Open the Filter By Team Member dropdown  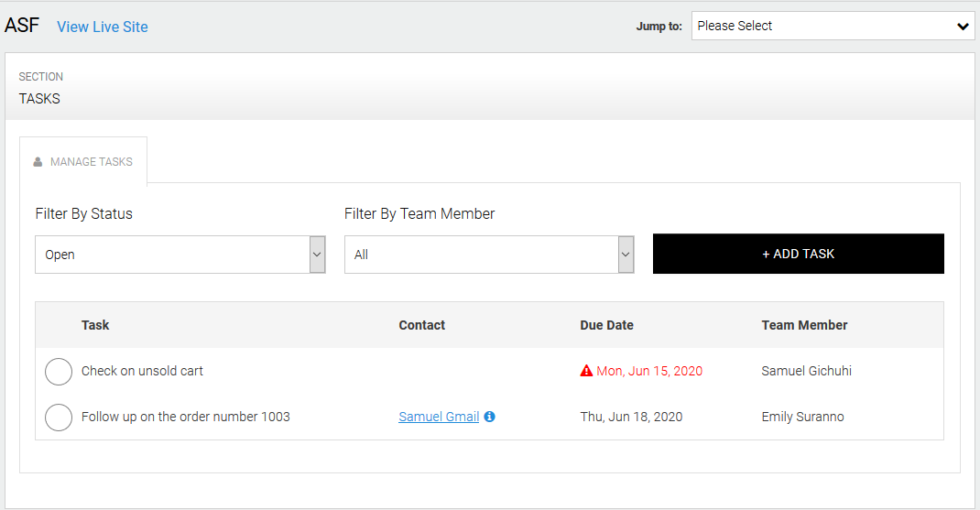click(489, 255)
